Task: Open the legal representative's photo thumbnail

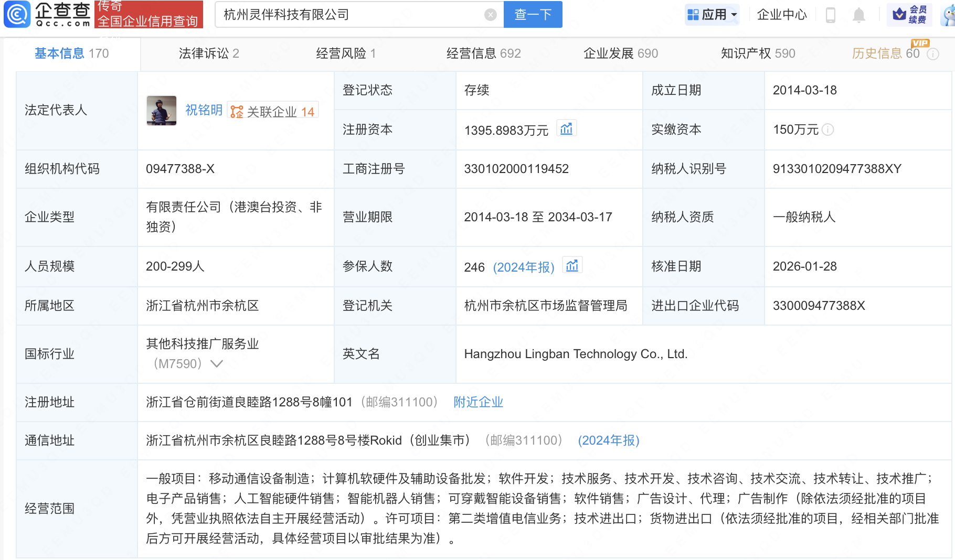Action: pos(162,111)
